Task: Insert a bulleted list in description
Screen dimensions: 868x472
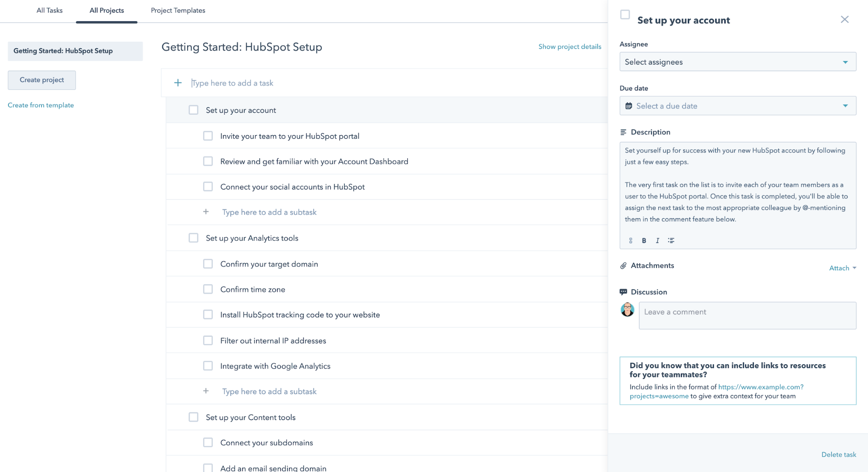Action: (x=671, y=240)
